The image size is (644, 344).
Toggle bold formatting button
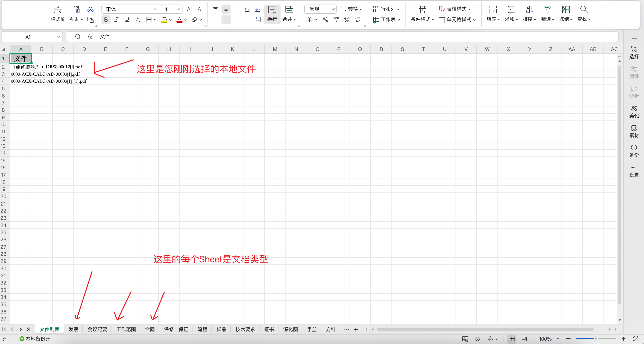(x=106, y=20)
